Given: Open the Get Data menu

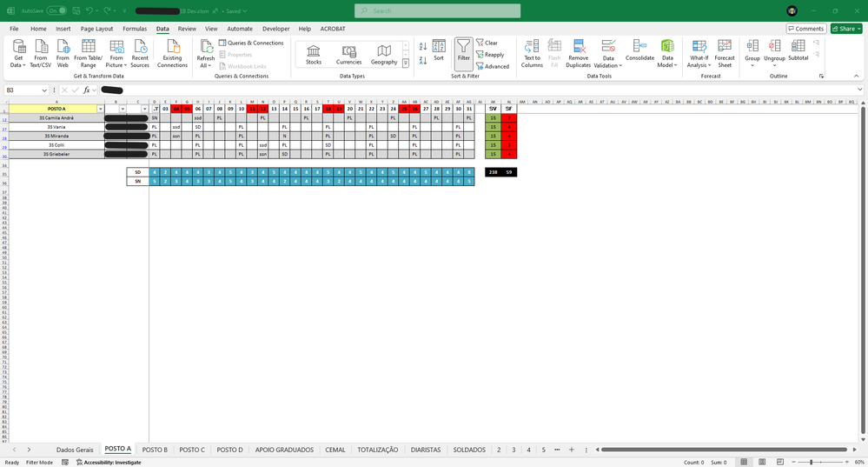Looking at the screenshot, I should (18, 54).
